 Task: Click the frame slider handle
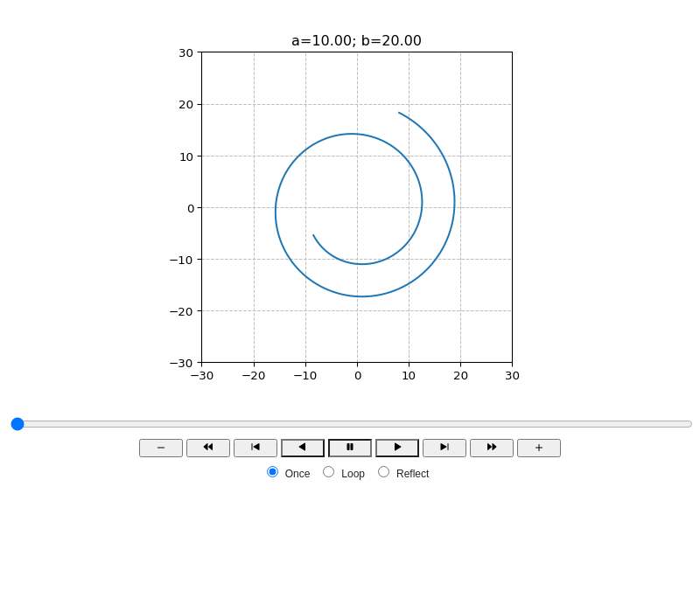17,424
